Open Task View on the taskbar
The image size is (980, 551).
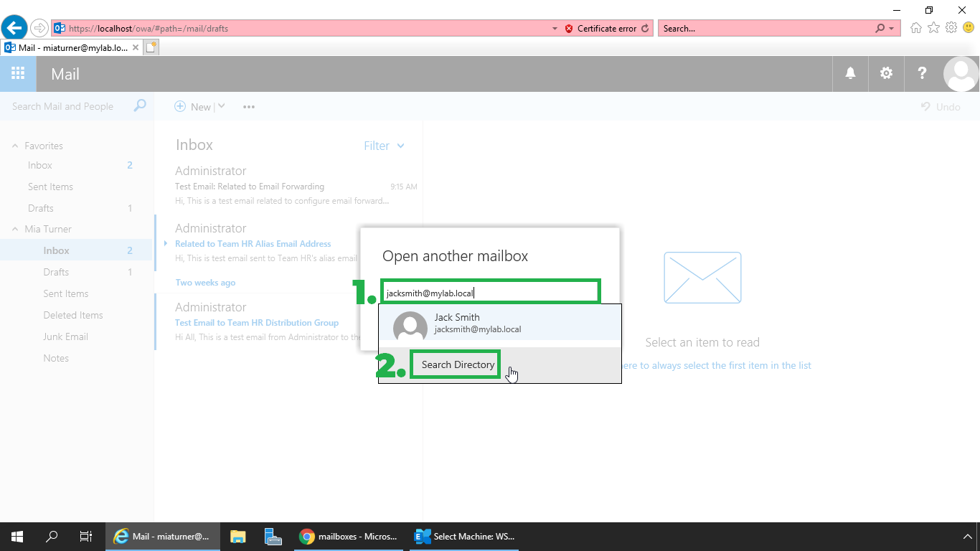pyautogui.click(x=85, y=537)
